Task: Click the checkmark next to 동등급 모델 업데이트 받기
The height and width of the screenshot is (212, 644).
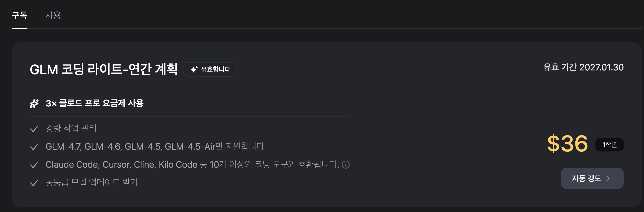Action: click(34, 182)
